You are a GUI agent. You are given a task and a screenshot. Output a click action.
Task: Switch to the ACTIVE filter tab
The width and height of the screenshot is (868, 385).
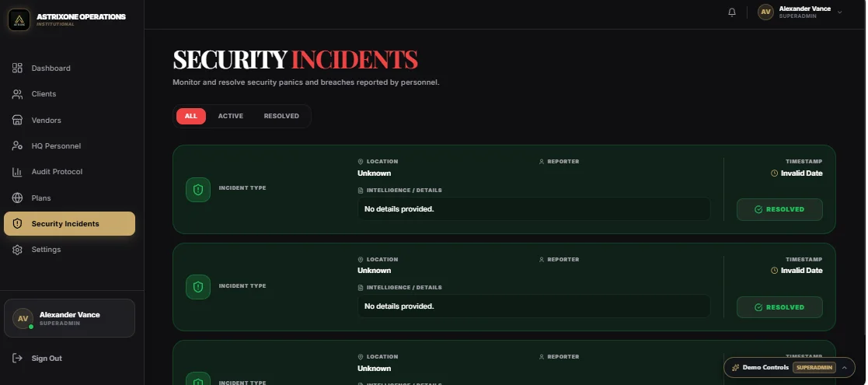[230, 117]
